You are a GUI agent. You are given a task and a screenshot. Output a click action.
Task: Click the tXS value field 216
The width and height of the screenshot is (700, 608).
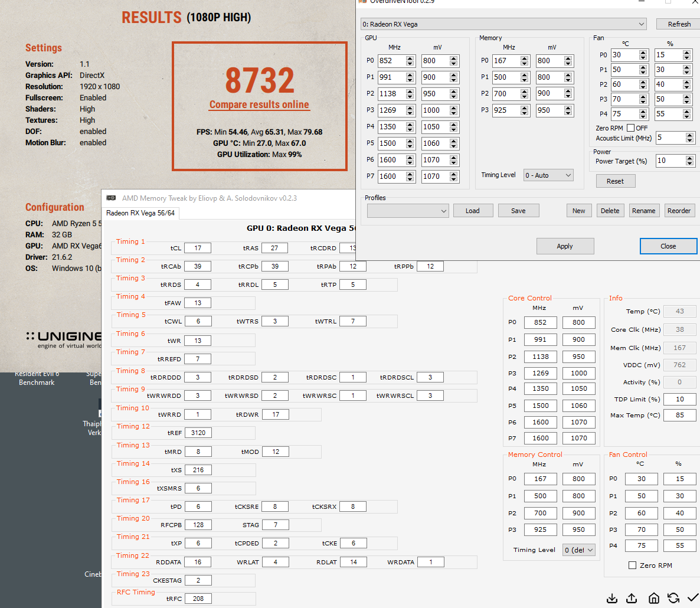point(198,470)
